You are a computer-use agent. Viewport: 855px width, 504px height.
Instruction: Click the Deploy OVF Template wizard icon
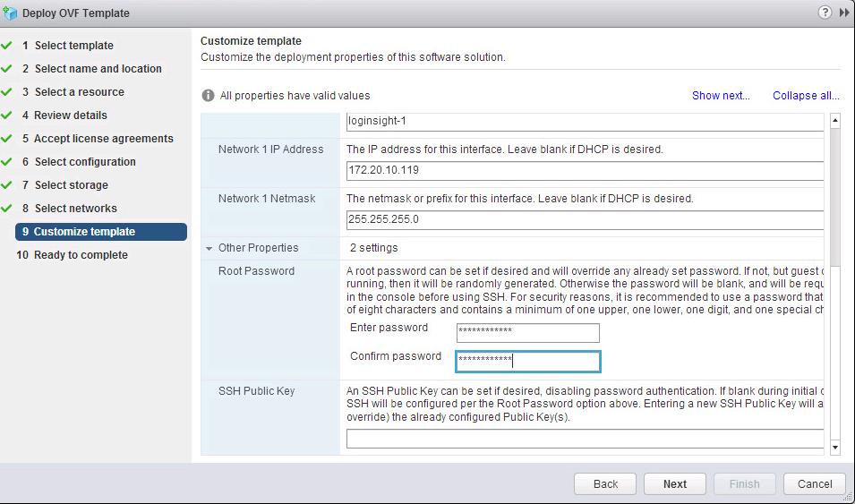pos(11,13)
